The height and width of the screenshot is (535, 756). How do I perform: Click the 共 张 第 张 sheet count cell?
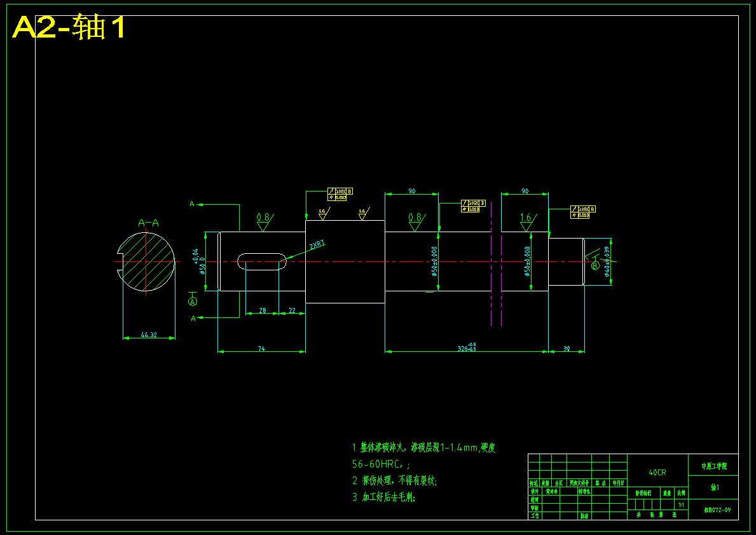[x=657, y=515]
